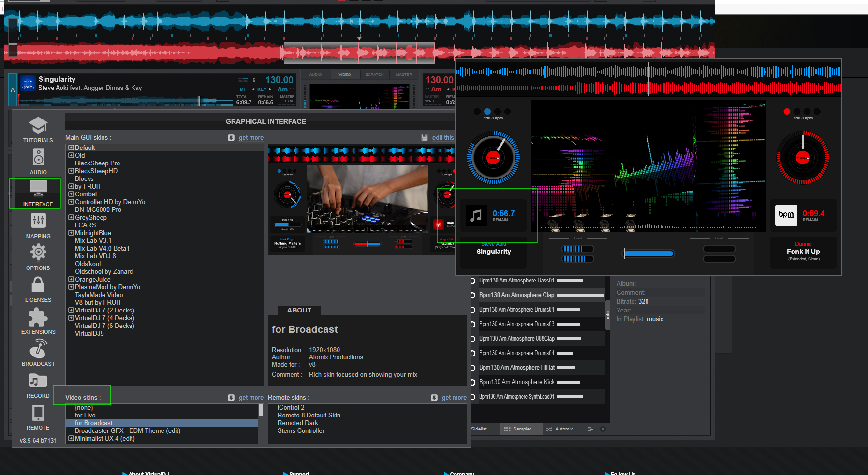Click the key up arrow beside KEY
This screenshot has height=475, width=868.
point(270,89)
